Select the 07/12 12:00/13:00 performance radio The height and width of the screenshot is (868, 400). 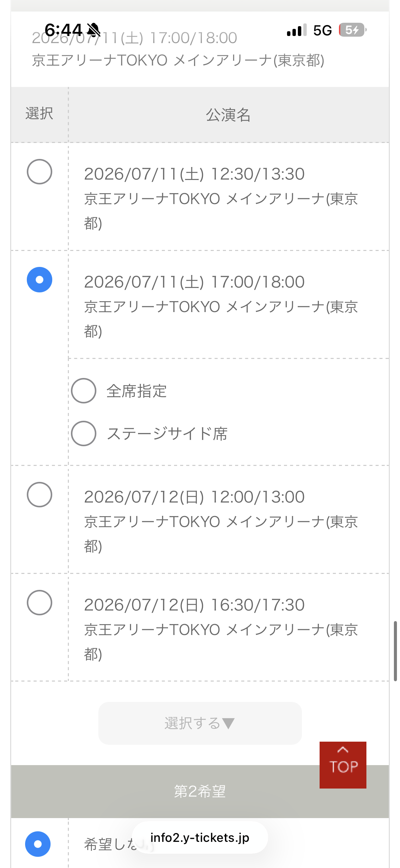(39, 495)
